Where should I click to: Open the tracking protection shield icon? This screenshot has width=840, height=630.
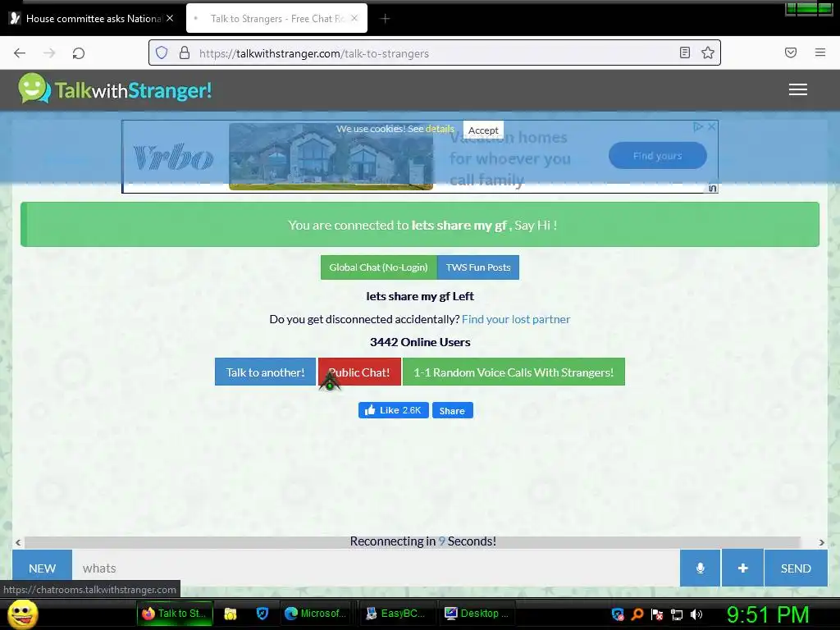coord(162,52)
